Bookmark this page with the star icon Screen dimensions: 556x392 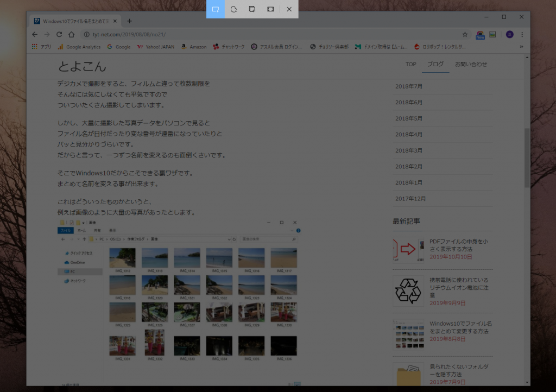465,34
